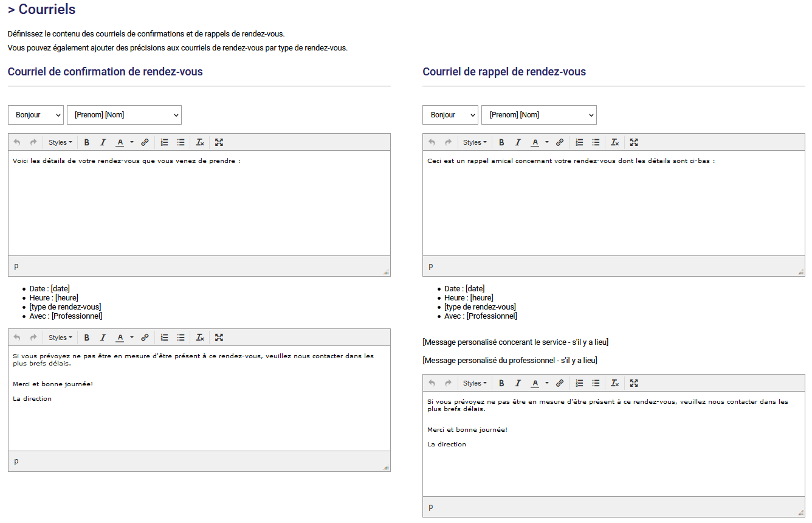Open [Prenom] [Nom] dropdown for reminder email
812x523 pixels.
(x=538, y=115)
